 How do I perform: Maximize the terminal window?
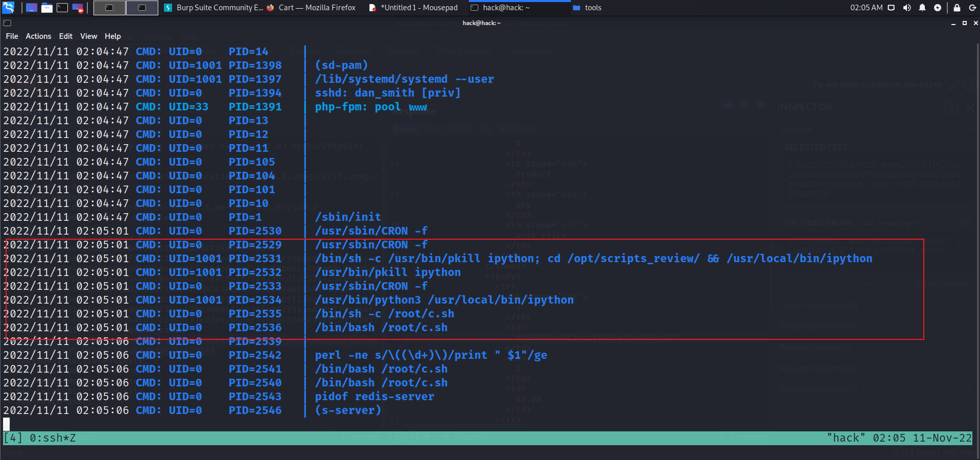(x=964, y=24)
